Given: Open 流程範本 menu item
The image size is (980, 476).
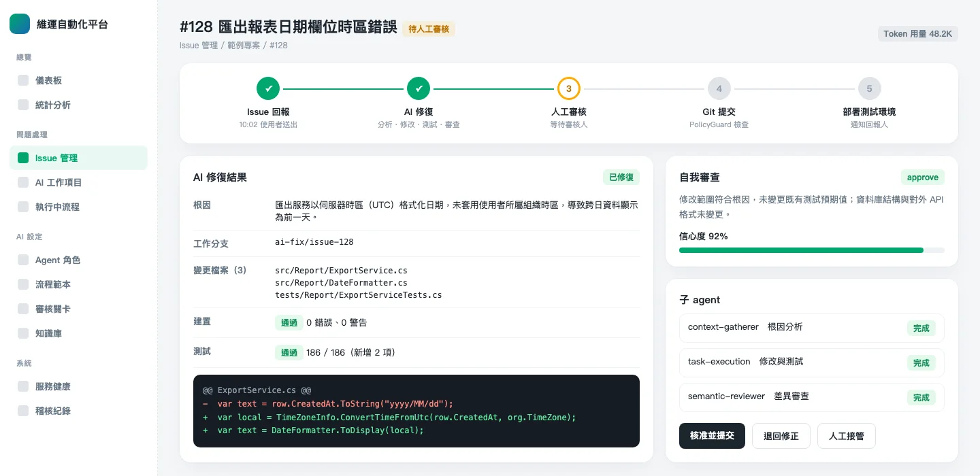Looking at the screenshot, I should 78,284.
